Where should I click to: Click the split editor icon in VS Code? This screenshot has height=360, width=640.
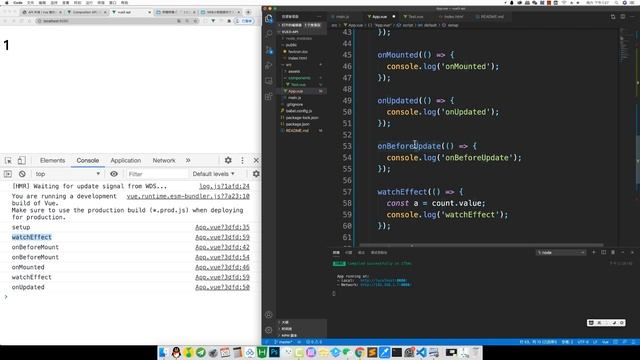pos(622,17)
